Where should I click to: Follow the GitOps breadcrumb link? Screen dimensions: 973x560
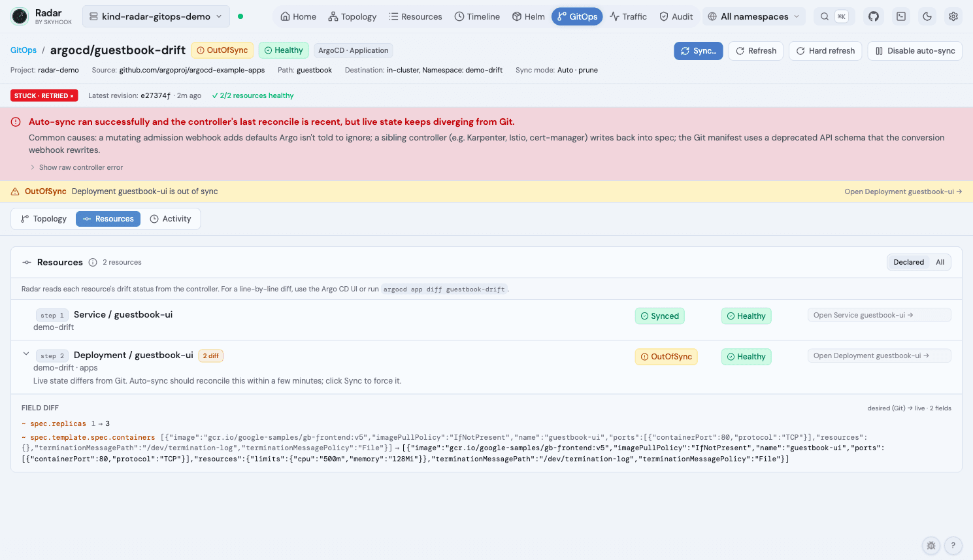(24, 50)
